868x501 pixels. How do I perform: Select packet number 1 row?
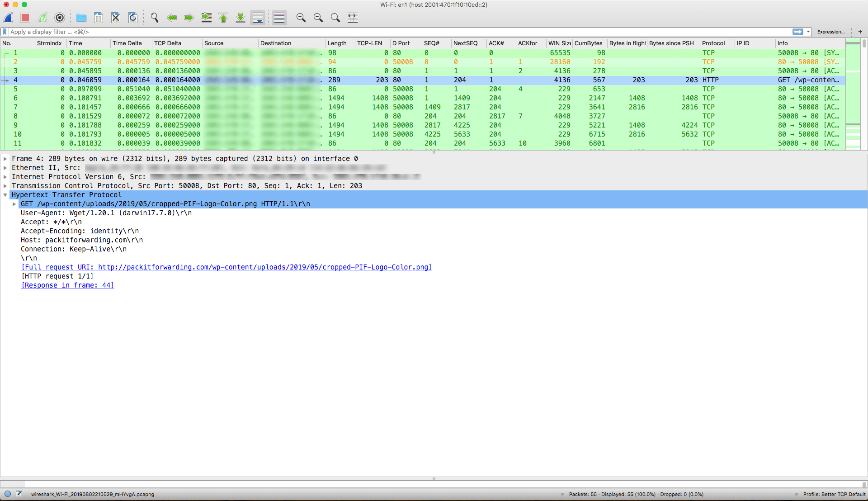(423, 53)
